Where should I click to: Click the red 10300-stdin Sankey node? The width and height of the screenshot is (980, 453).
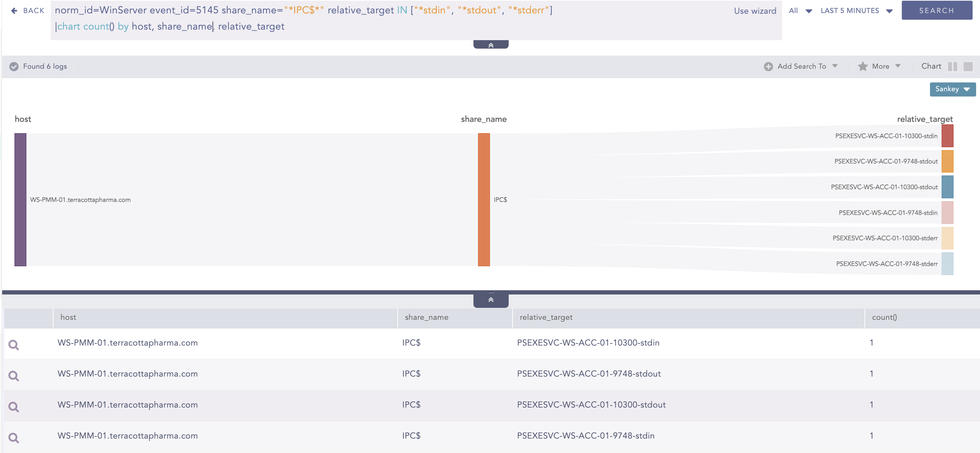coord(947,136)
